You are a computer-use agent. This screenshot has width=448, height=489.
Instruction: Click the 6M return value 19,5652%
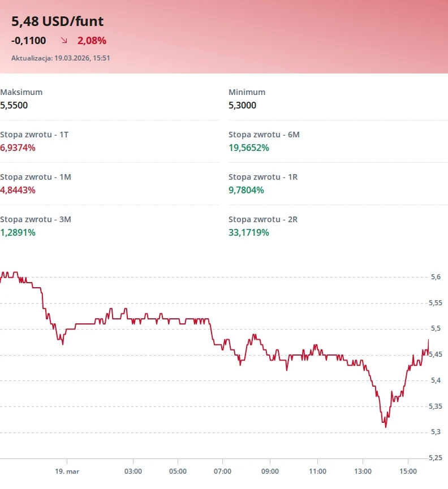tap(248, 148)
